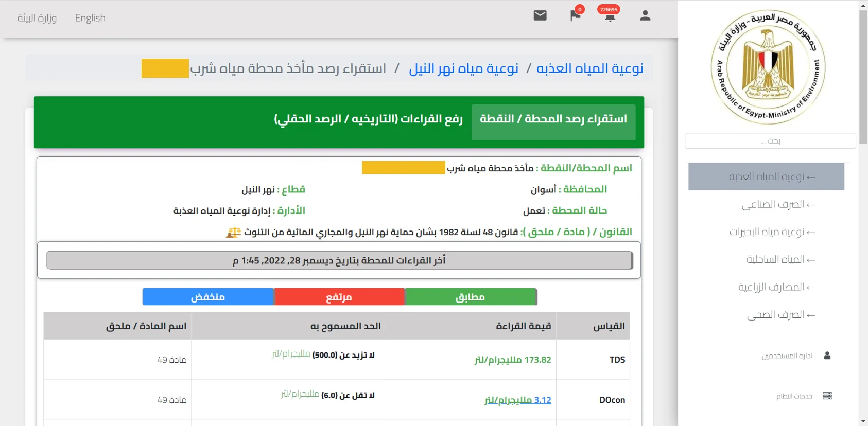Open ادارة المستخدمين menu entry

[x=787, y=356]
